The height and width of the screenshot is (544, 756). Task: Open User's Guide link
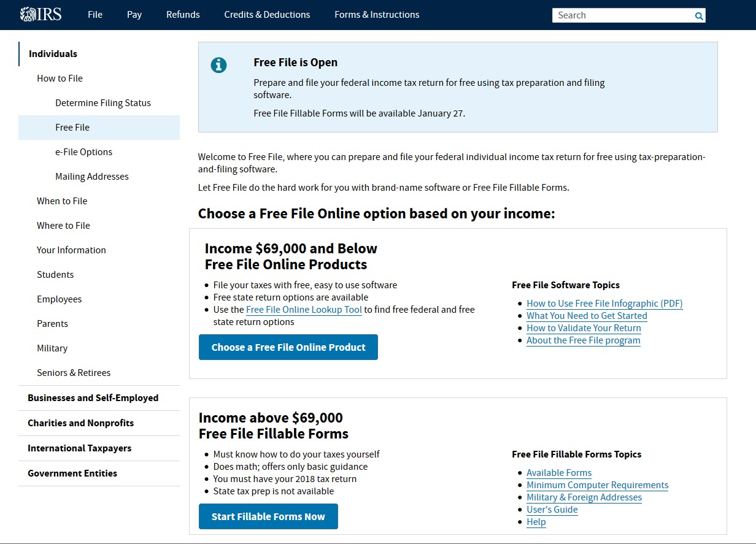click(x=552, y=510)
